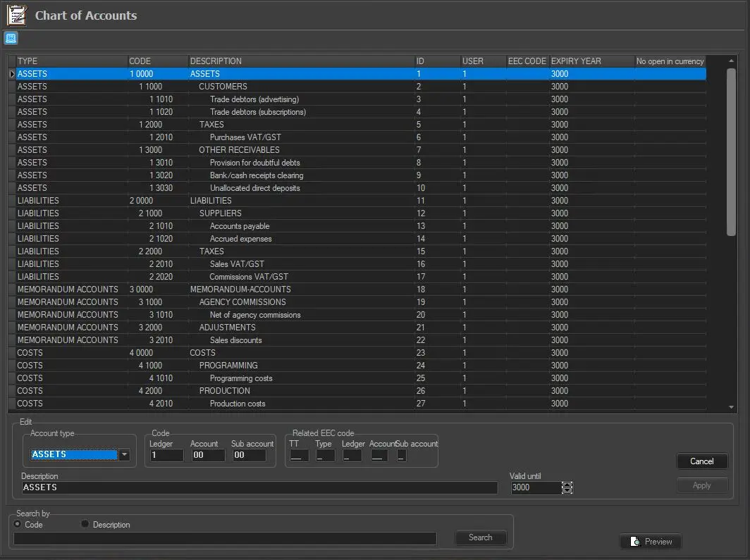Open the Account type dropdown

click(125, 455)
